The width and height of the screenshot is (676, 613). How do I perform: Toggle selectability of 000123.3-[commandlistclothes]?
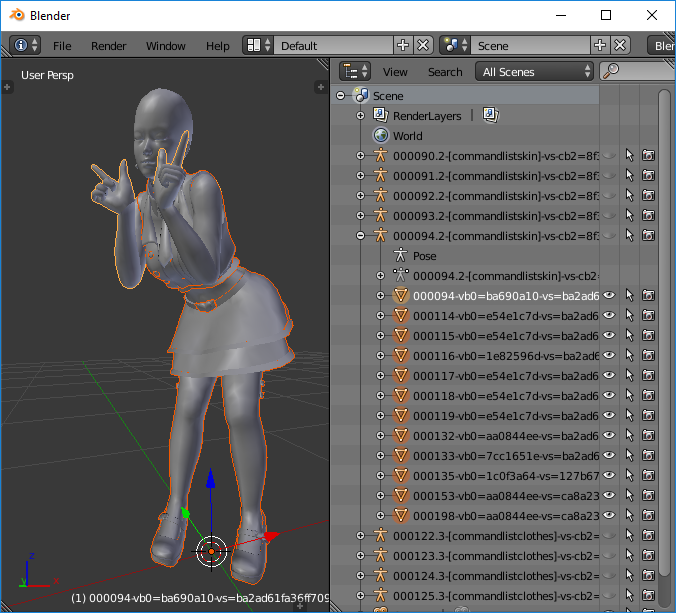[629, 556]
